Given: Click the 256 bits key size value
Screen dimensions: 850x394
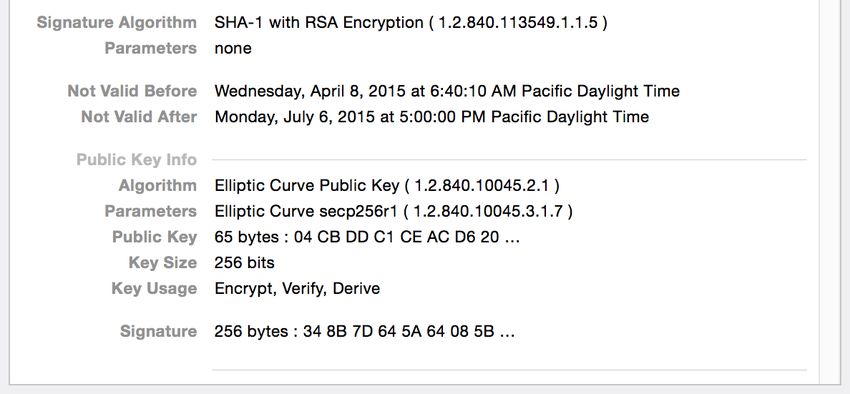Looking at the screenshot, I should [244, 263].
